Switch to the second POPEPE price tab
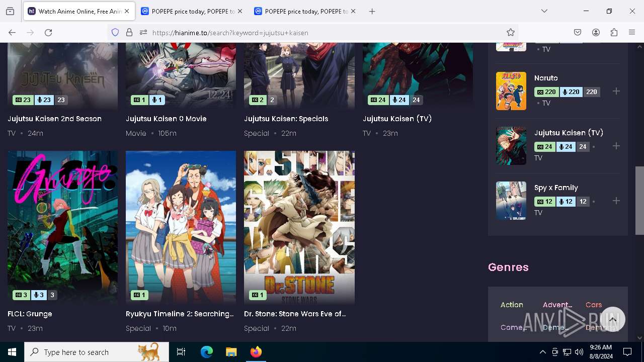The image size is (644, 362). [305, 11]
